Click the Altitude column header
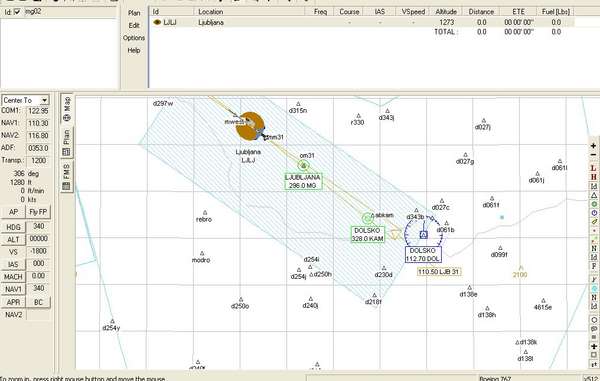This screenshot has height=381, width=600. (446, 12)
